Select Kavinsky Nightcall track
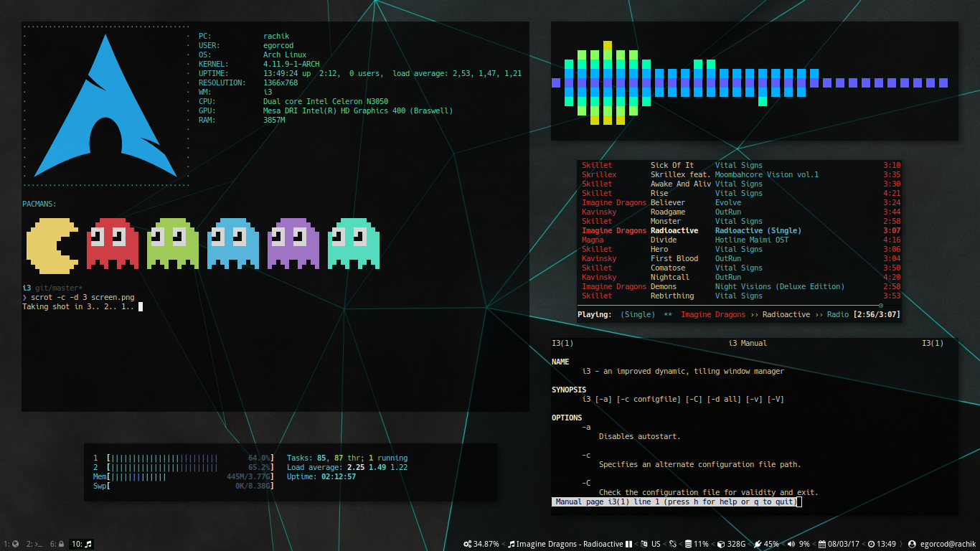 click(740, 277)
